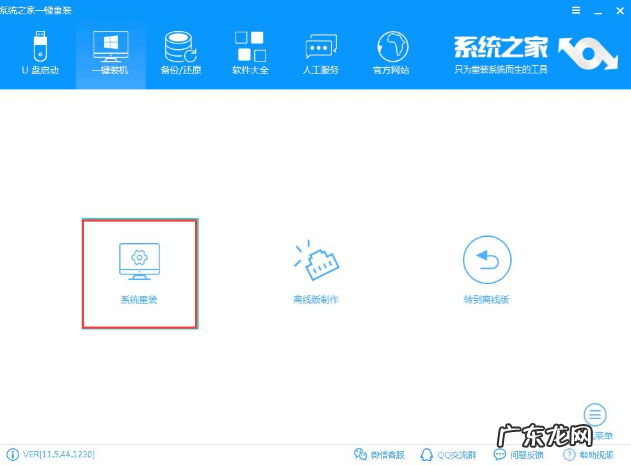Open the 备份/还原 backup restore tab

coord(181,53)
